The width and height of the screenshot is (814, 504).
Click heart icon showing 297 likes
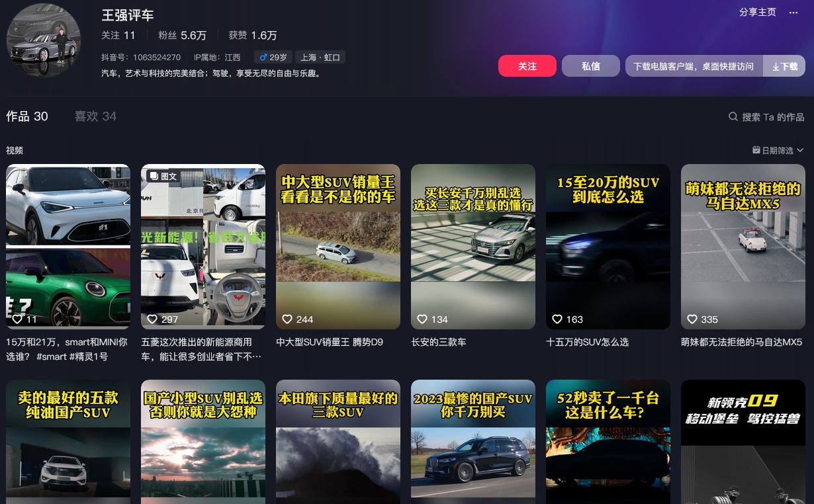pos(152,319)
